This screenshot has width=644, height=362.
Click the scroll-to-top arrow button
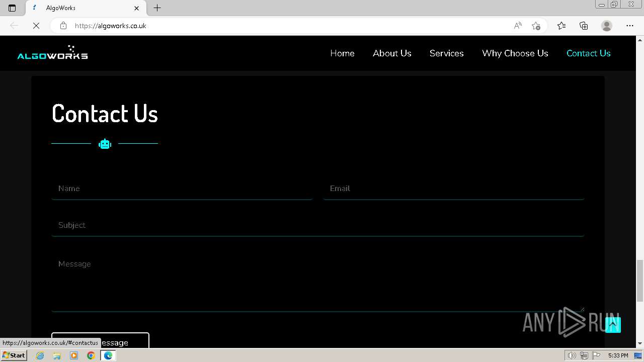[x=613, y=325]
